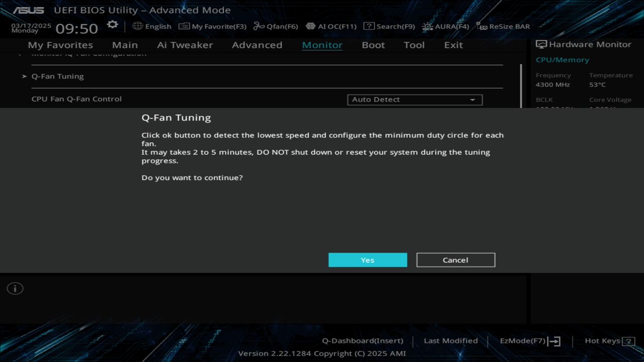
Task: Select the Monitor tab
Action: pos(322,45)
